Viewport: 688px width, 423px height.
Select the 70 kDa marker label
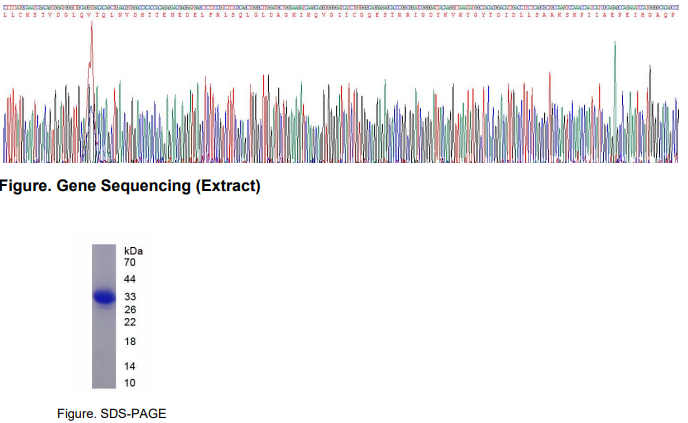130,262
